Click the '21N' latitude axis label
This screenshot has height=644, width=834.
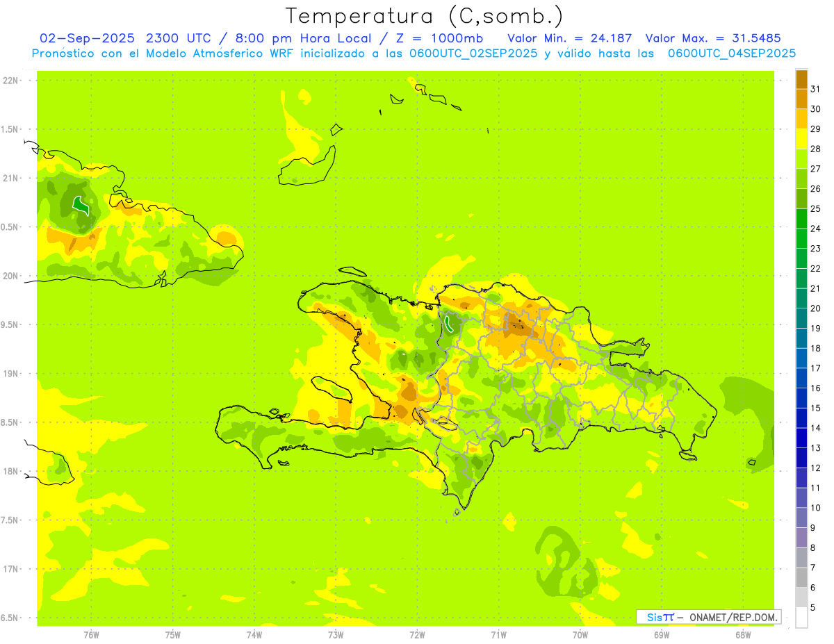(x=10, y=179)
